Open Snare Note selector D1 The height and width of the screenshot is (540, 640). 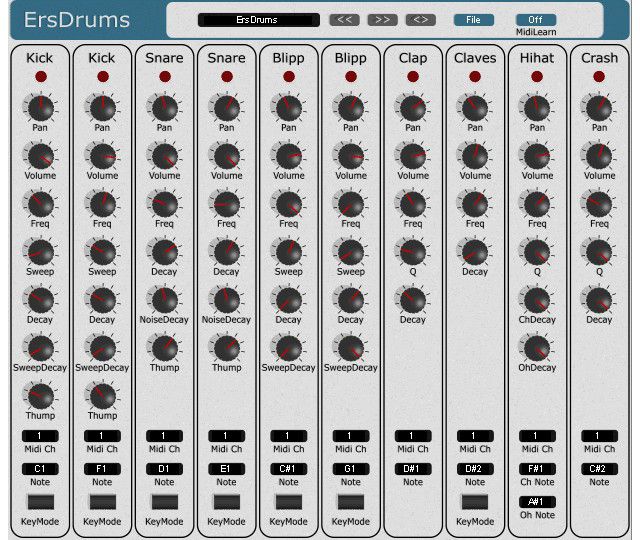pyautogui.click(x=164, y=469)
